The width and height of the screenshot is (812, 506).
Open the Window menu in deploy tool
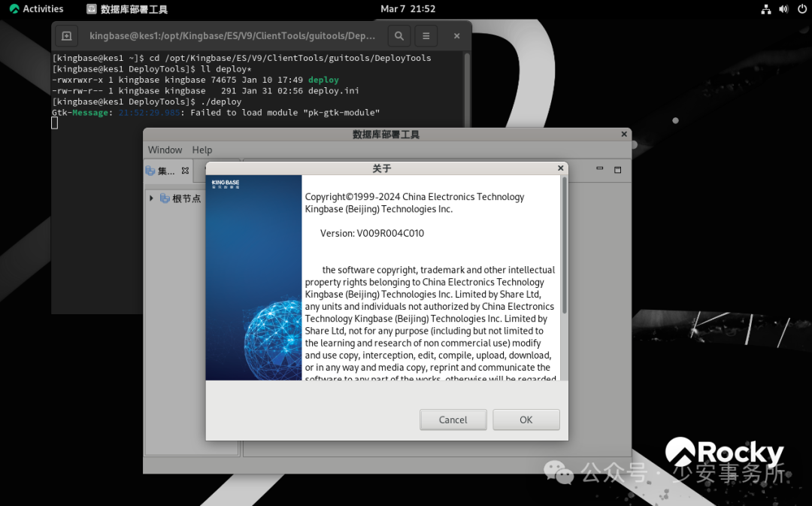[165, 150]
